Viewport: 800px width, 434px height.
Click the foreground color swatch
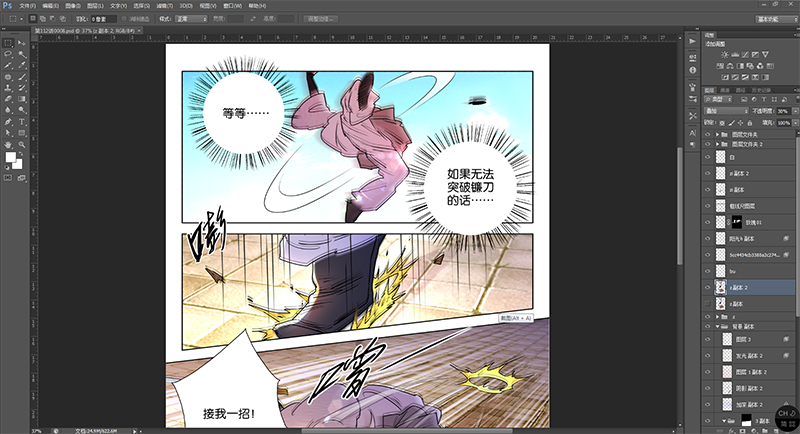point(10,157)
